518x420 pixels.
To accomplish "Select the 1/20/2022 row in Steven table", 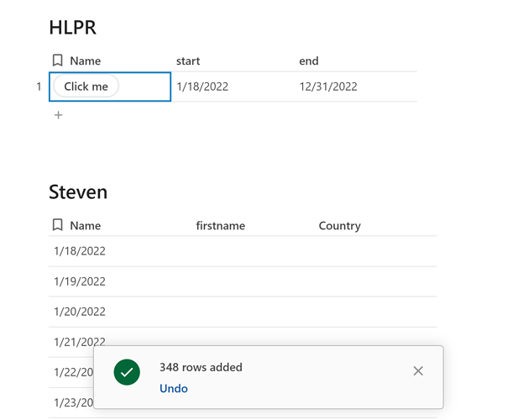I will [243, 312].
